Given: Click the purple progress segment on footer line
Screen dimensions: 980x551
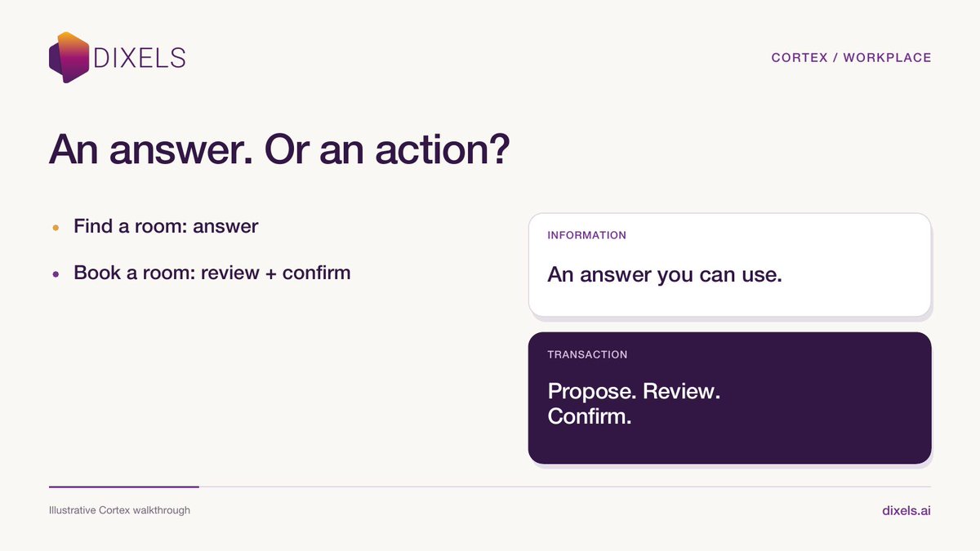Looking at the screenshot, I should click(x=124, y=487).
